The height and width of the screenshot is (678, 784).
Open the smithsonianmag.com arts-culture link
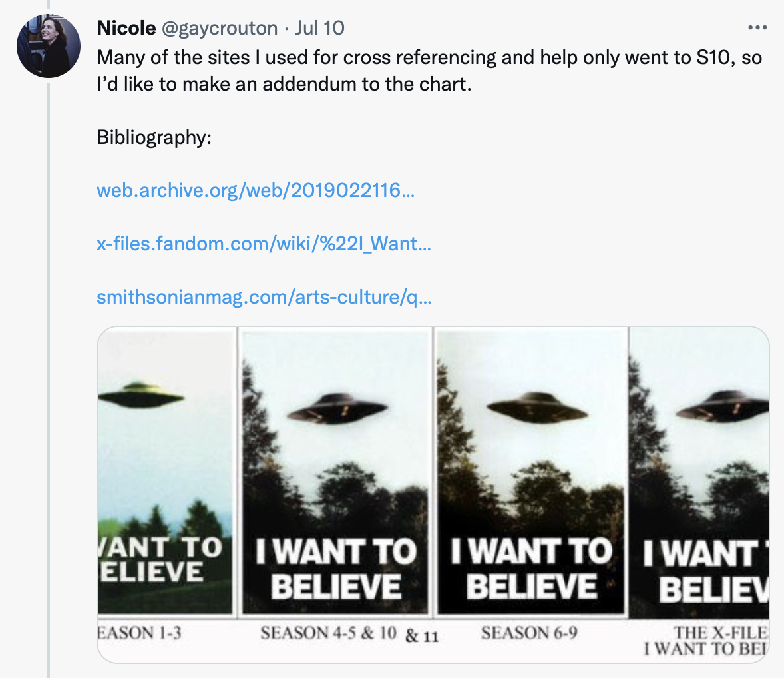264,297
